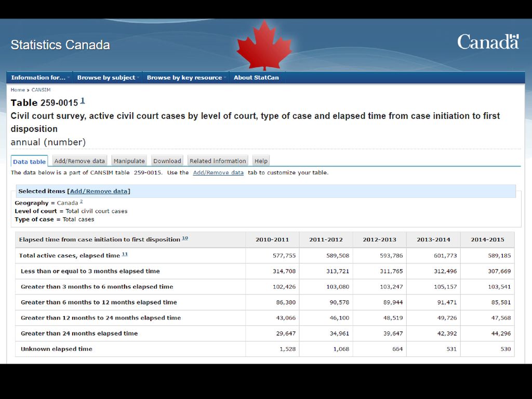The width and height of the screenshot is (532, 399).
Task: Open the About StatCan menu item
Action: coord(256,77)
